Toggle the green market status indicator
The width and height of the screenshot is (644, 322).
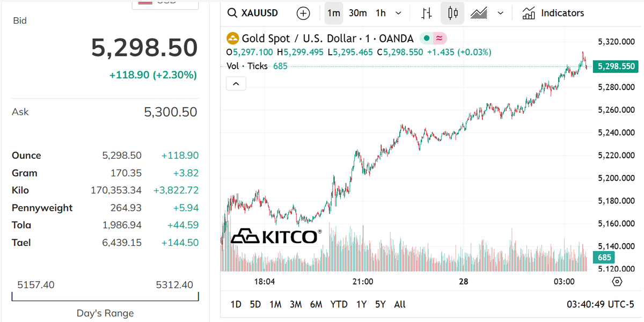[426, 38]
